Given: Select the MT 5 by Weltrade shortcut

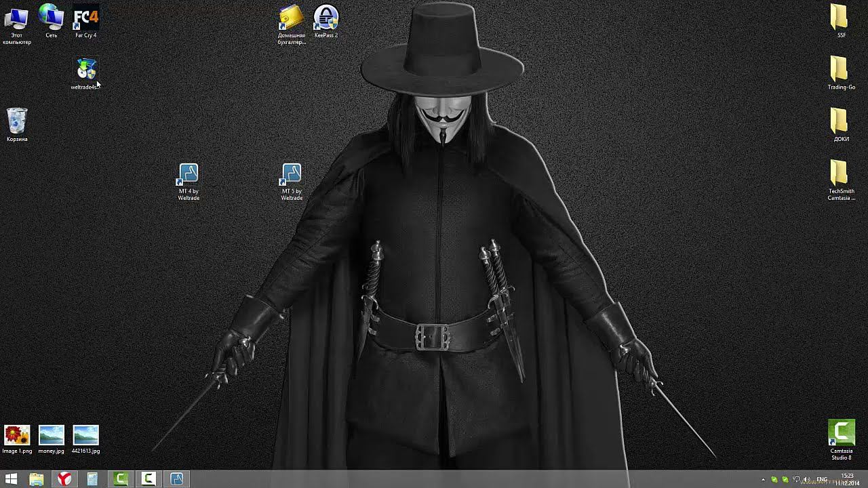Looking at the screenshot, I should tap(292, 182).
